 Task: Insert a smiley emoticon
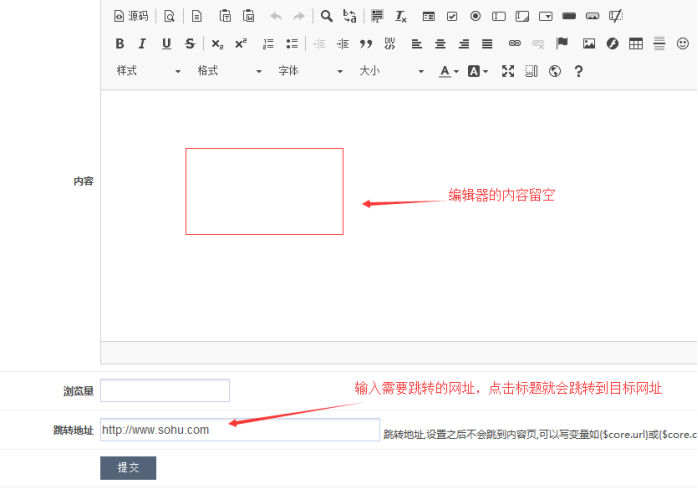[x=683, y=44]
